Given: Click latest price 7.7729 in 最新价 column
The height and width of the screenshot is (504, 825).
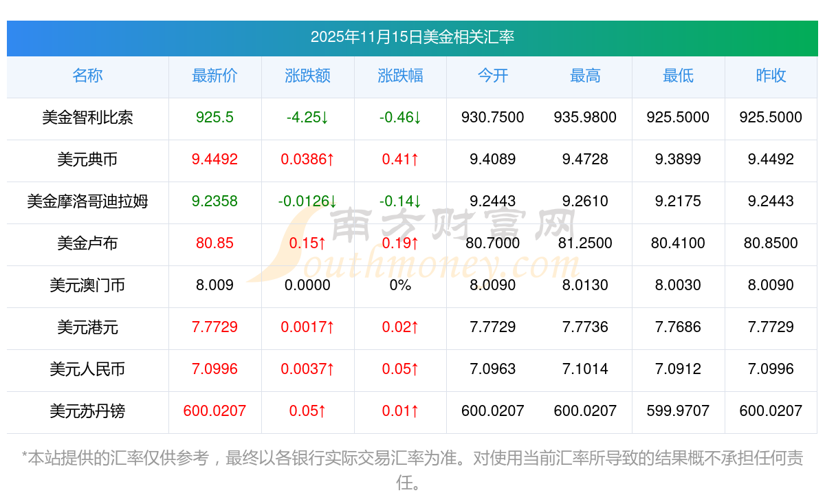Looking at the screenshot, I should point(214,327).
